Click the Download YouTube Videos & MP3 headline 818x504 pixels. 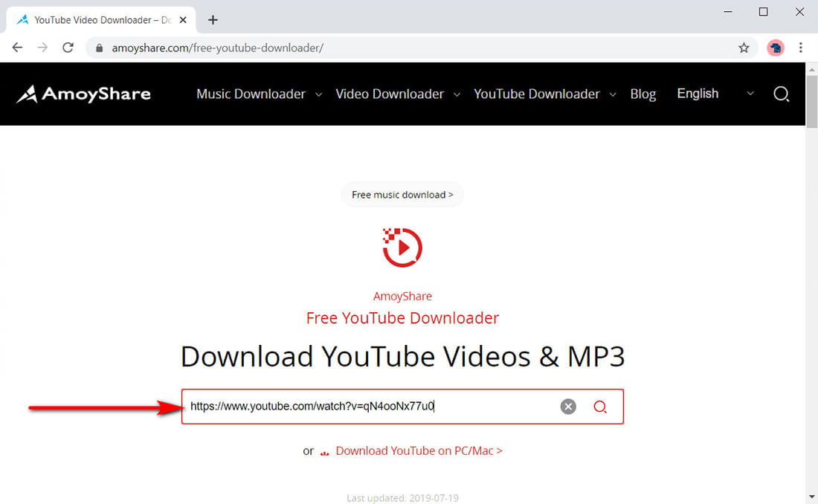pos(402,356)
